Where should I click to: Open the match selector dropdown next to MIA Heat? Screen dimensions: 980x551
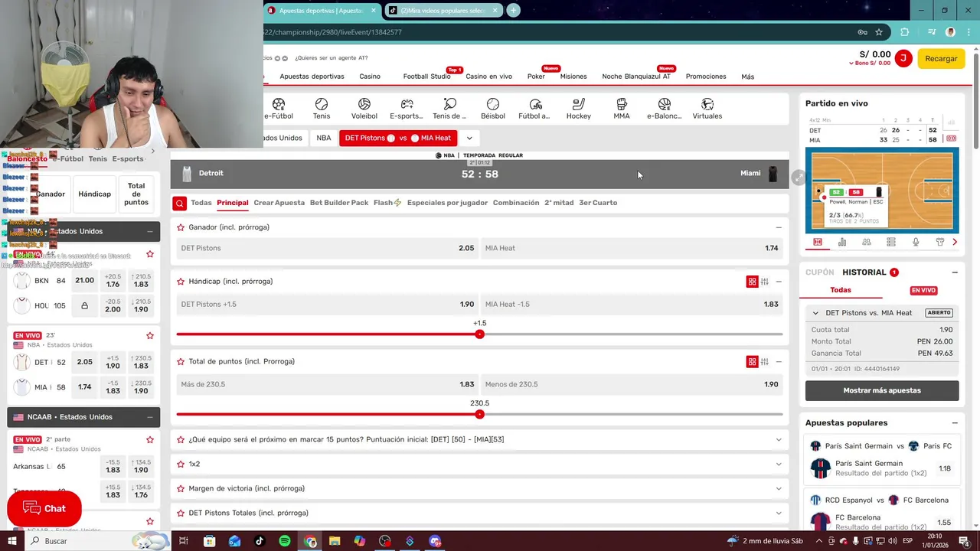click(469, 138)
